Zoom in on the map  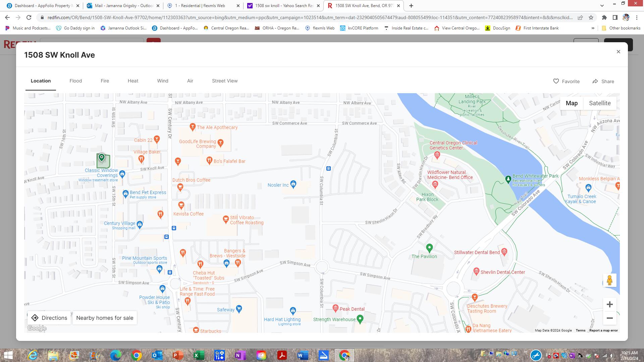(610, 304)
